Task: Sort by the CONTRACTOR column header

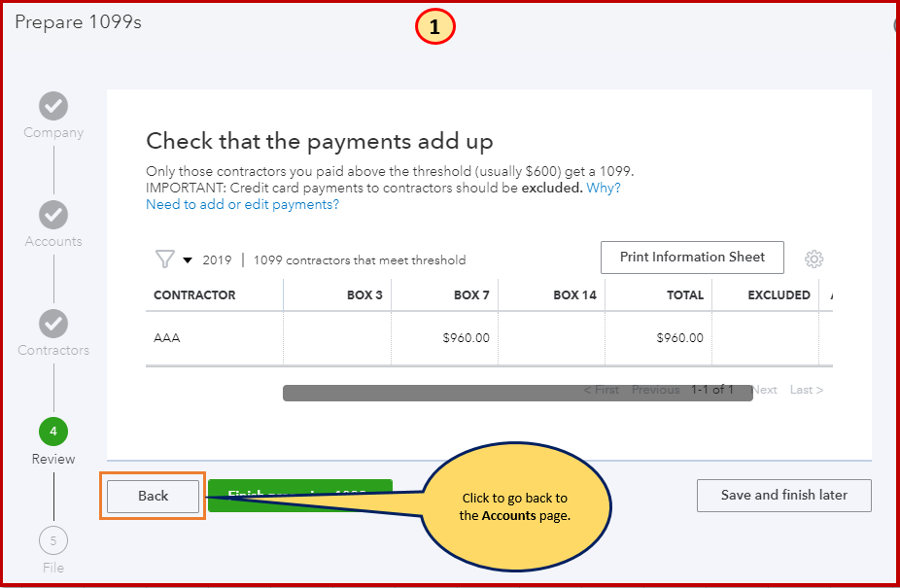Action: pyautogui.click(x=194, y=295)
